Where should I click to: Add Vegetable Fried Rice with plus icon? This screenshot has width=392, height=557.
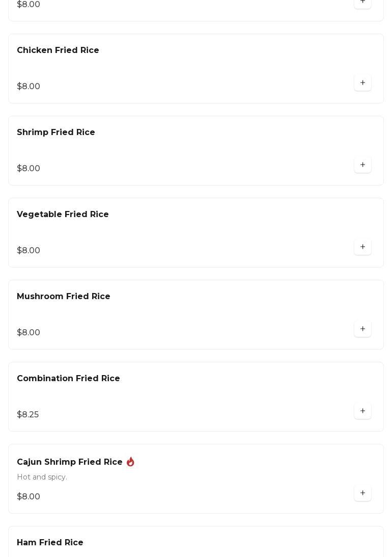coord(362,247)
